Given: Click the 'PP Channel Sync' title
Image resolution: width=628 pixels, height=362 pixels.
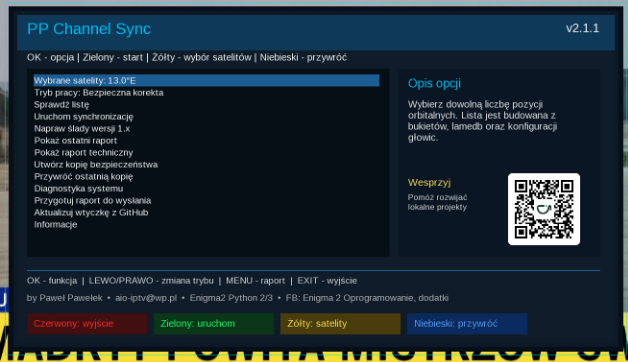Looking at the screenshot, I should tap(89, 29).
